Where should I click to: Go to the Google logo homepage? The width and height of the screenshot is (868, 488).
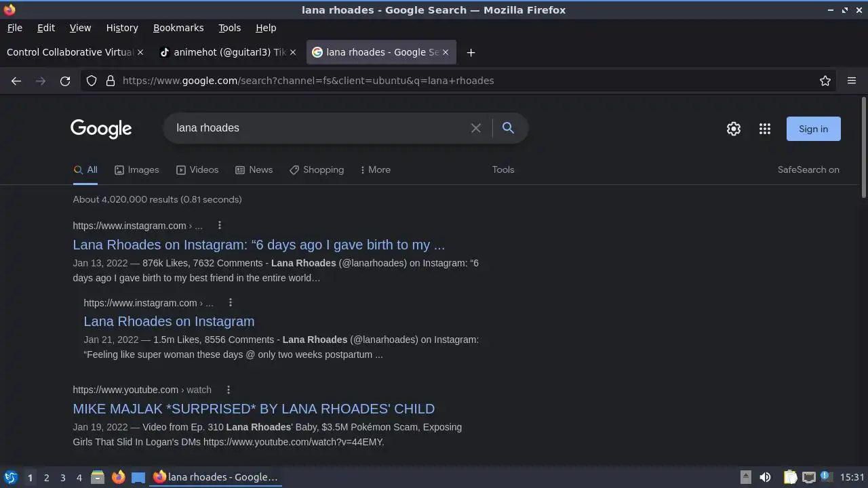coord(101,129)
